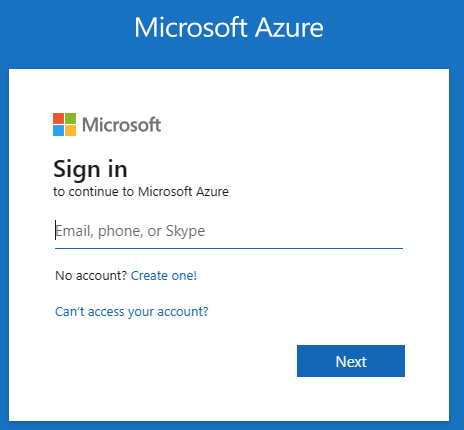Click the Microsoft four-square logo icon
464x430 pixels.
[x=64, y=124]
